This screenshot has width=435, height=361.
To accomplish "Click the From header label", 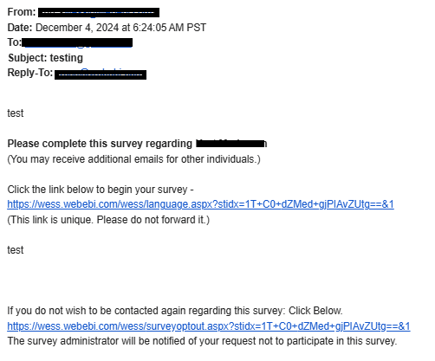I will [21, 12].
